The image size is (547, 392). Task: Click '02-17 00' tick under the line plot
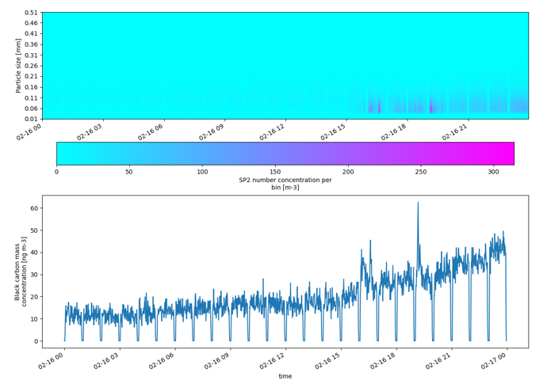494,360
